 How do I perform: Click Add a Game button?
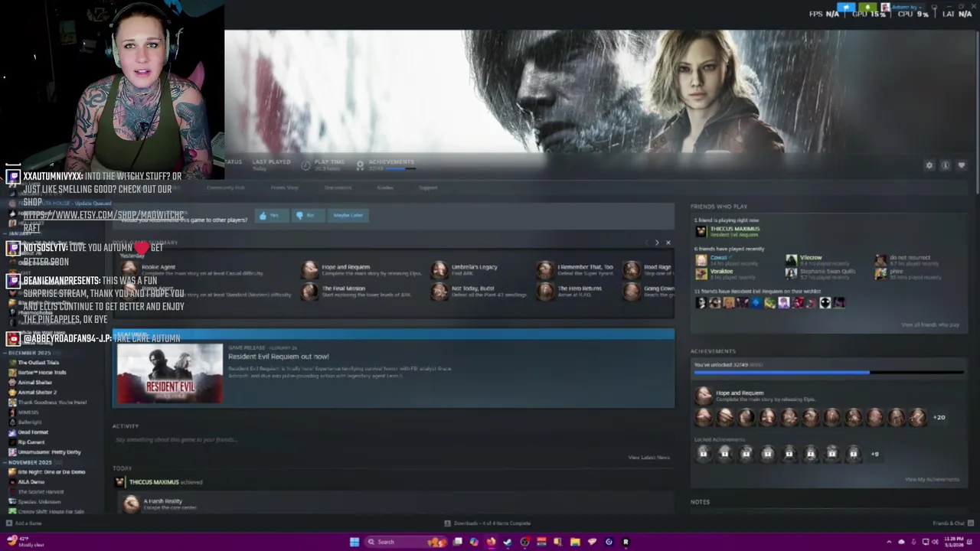[24, 523]
